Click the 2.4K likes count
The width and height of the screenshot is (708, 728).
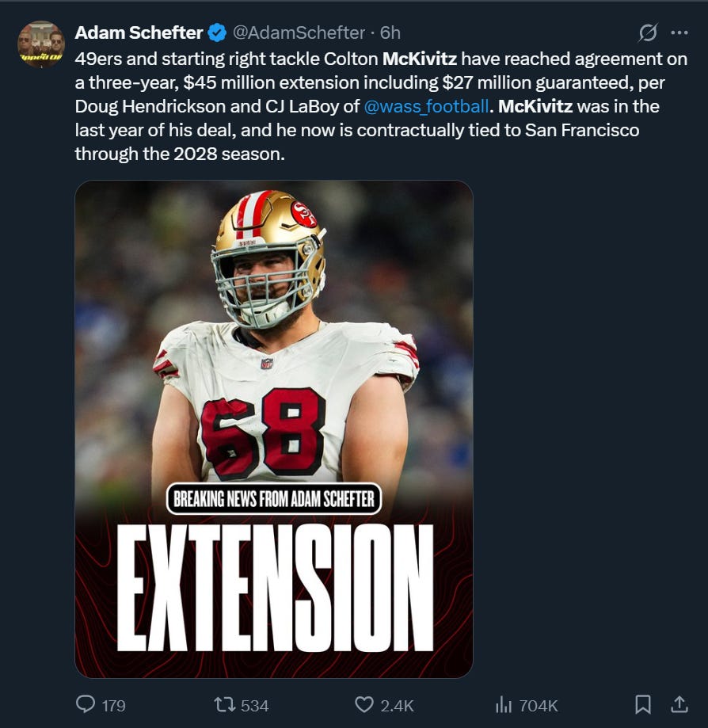pyautogui.click(x=397, y=706)
